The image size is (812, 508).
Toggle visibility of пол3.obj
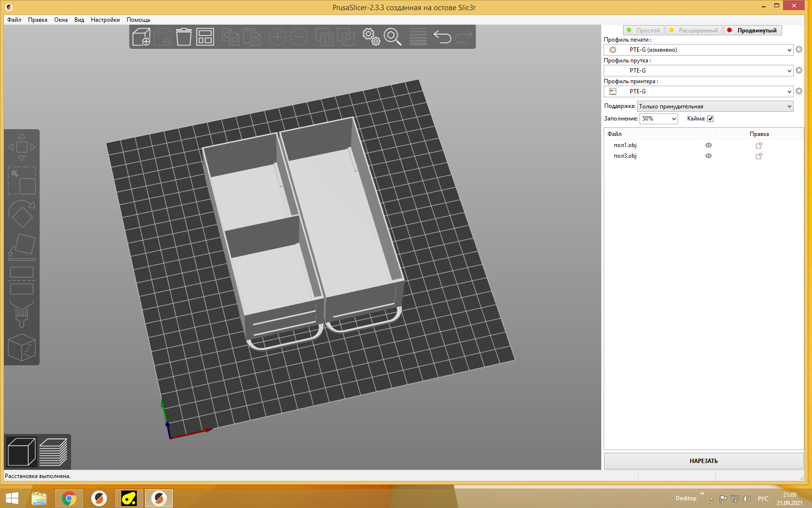click(709, 156)
